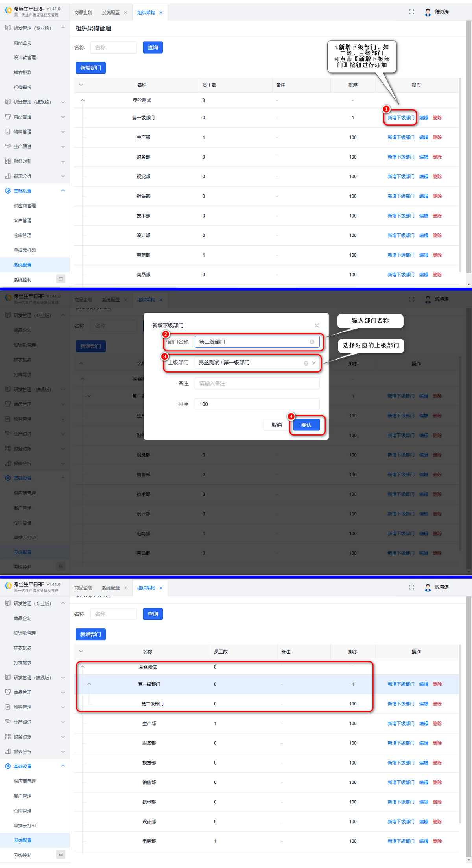Click menu collapse icon in bottommost screenshot sidebar
The height and width of the screenshot is (868, 472).
(61, 854)
